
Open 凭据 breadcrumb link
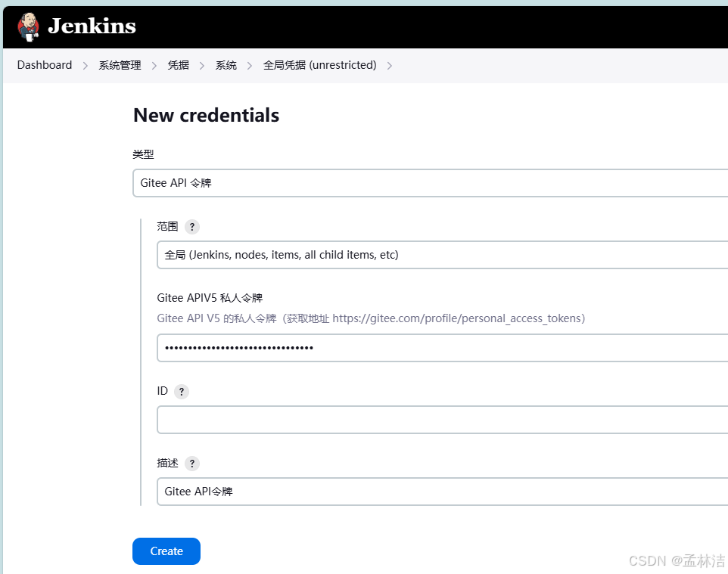pyautogui.click(x=179, y=65)
